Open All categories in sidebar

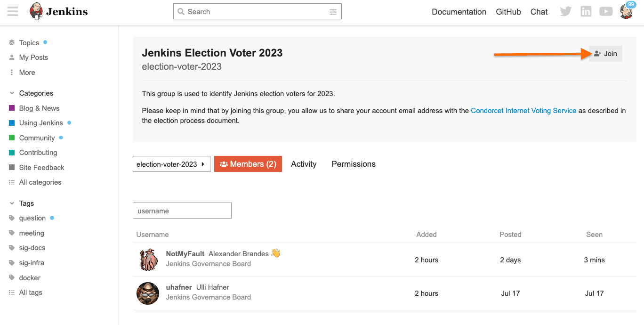coord(40,182)
